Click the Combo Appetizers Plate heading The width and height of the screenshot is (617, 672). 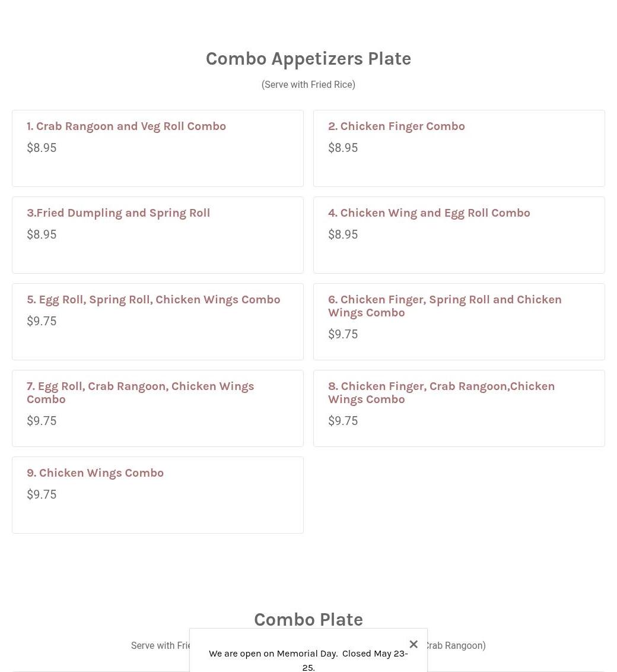tap(308, 59)
